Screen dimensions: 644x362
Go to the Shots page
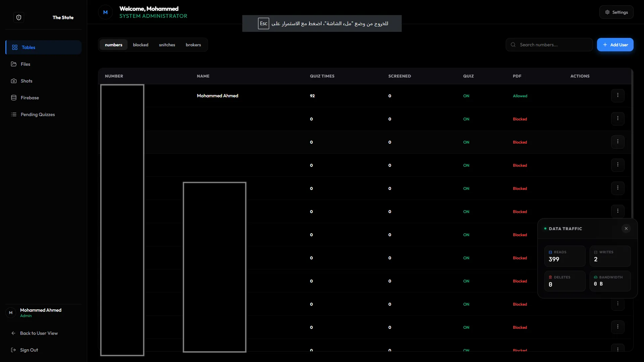44,81
